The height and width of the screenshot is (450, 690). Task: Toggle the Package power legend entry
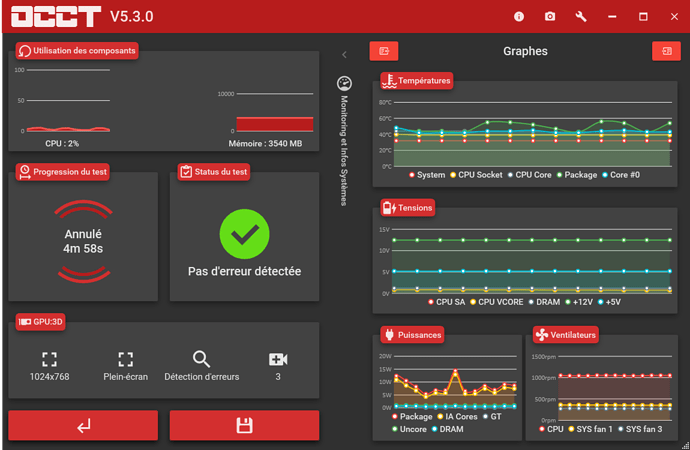pyautogui.click(x=412, y=416)
